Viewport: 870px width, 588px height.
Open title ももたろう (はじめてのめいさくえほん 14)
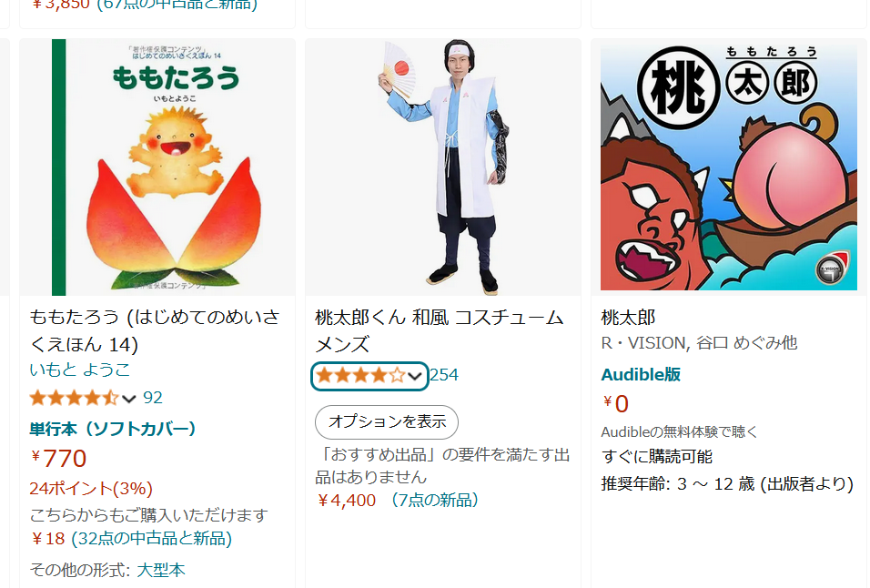click(x=155, y=330)
